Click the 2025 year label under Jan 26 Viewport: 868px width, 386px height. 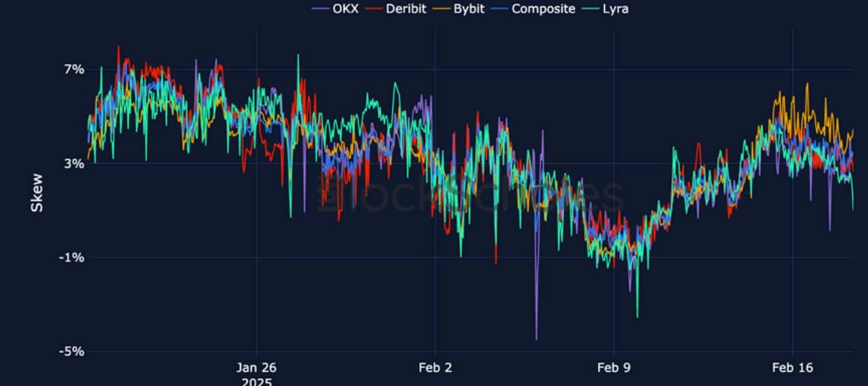(x=256, y=381)
